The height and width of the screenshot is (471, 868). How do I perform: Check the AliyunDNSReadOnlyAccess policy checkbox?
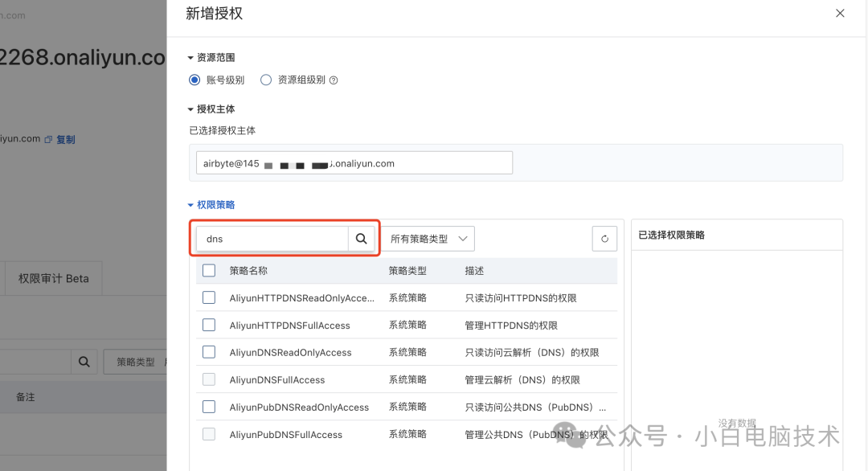click(209, 352)
